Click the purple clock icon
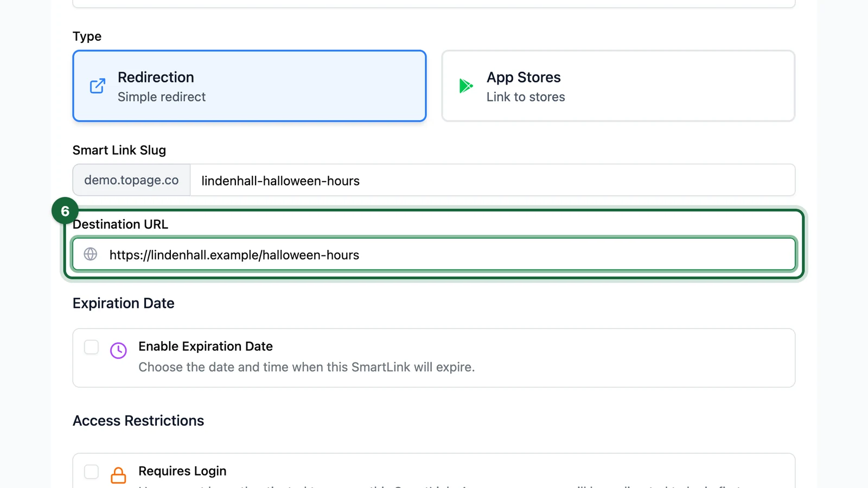The height and width of the screenshot is (488, 868). point(118,350)
